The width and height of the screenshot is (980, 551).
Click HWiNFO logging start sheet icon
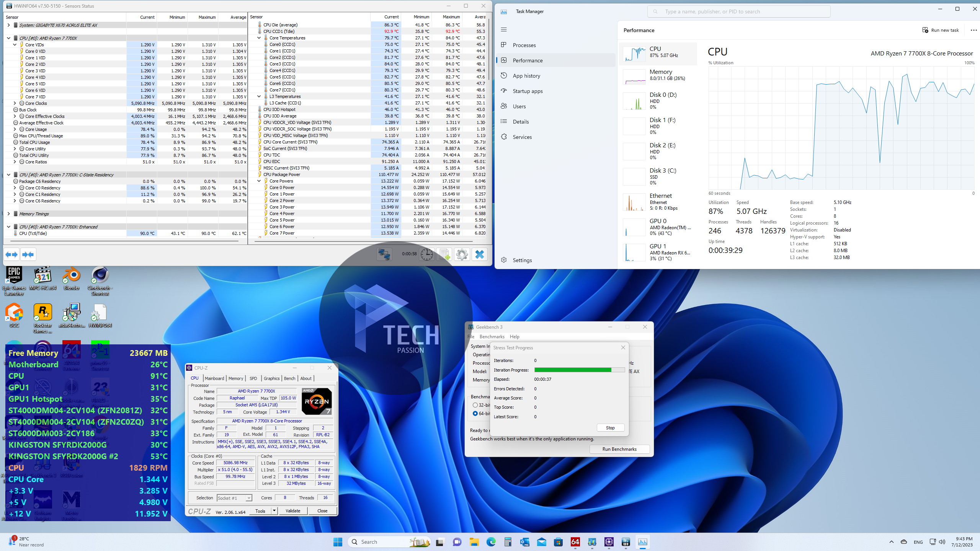pos(444,254)
